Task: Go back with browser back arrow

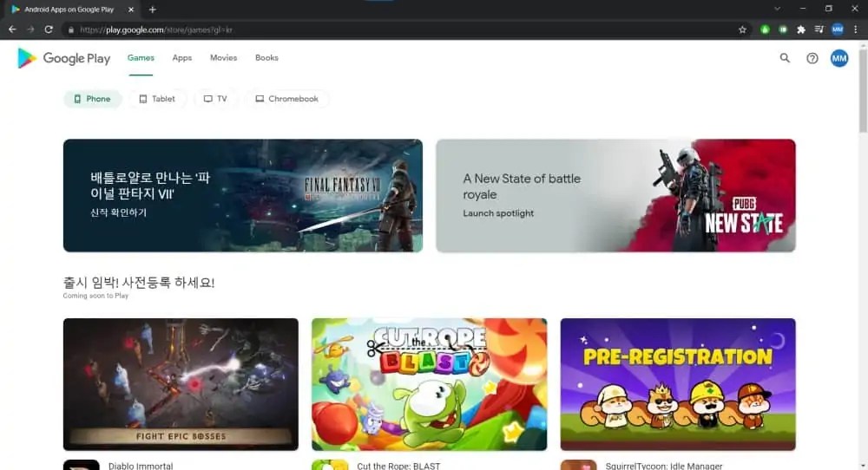Action: pos(12,29)
